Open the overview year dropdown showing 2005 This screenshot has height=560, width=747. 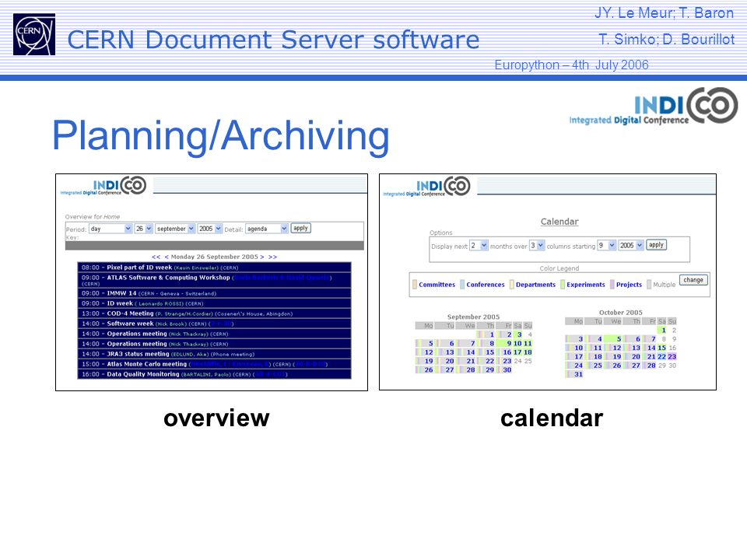[209, 229]
